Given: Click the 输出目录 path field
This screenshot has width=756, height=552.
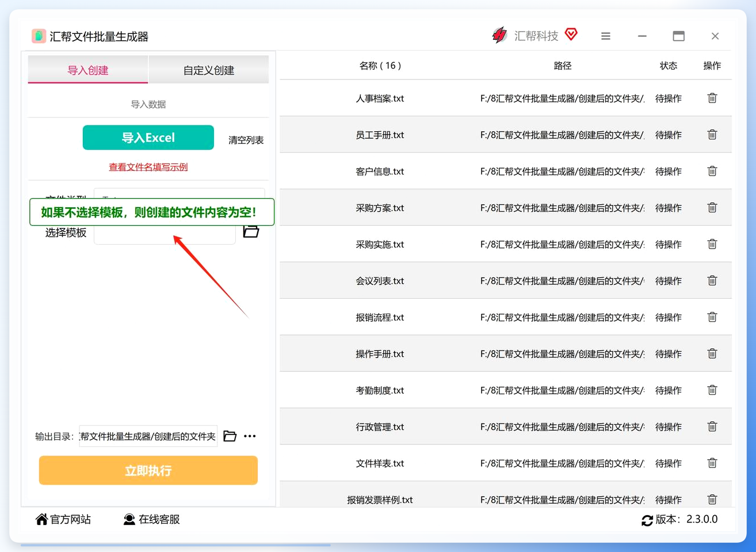Looking at the screenshot, I should click(x=148, y=436).
